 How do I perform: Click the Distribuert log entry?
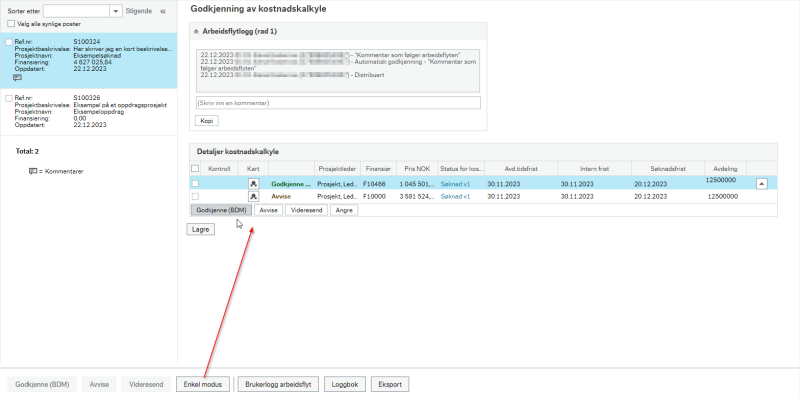coord(292,75)
